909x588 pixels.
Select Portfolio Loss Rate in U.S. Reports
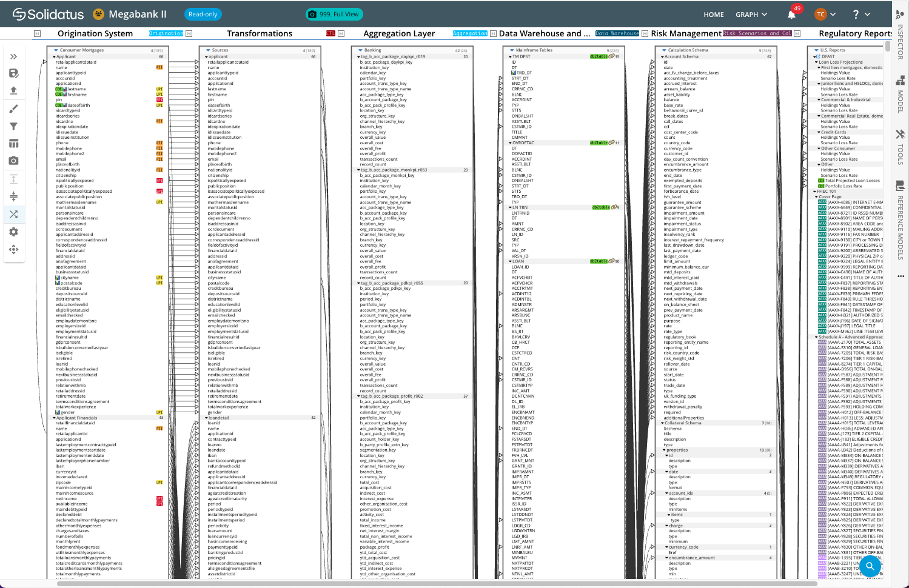pos(844,186)
